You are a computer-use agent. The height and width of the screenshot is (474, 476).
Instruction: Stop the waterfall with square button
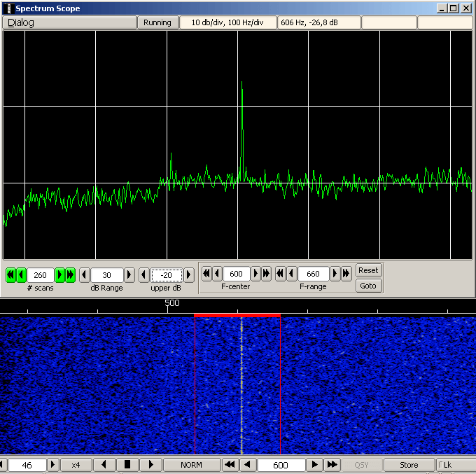[x=127, y=465]
